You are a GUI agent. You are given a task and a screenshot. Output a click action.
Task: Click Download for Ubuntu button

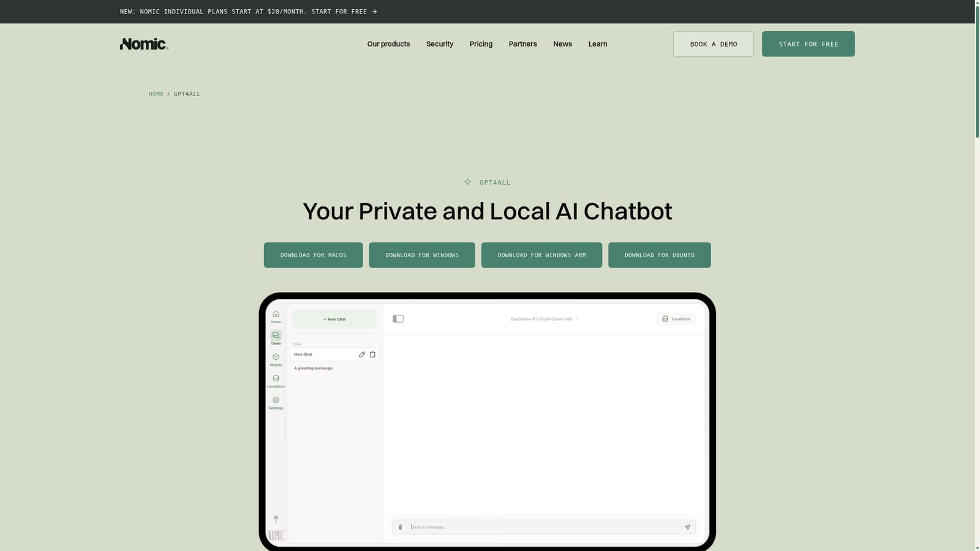[x=660, y=255]
